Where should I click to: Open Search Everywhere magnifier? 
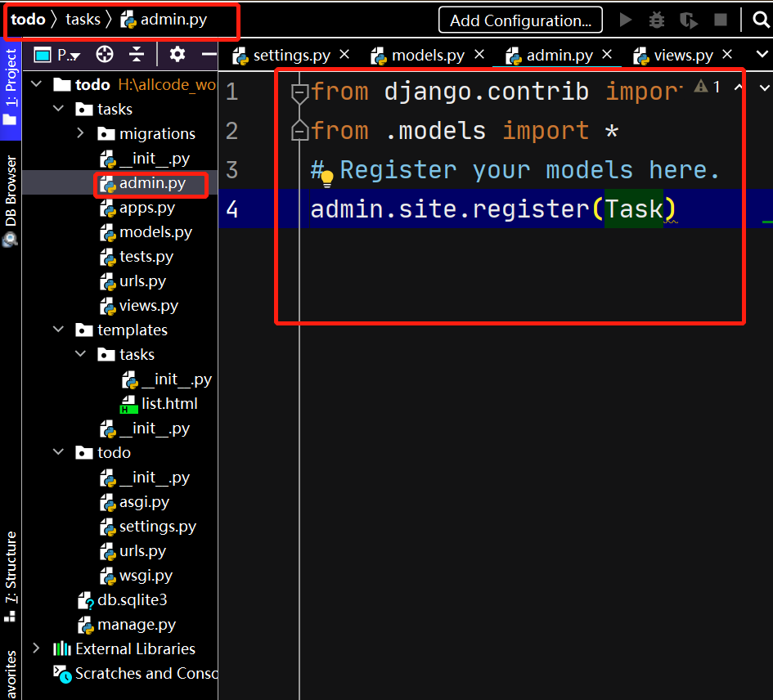pos(762,20)
